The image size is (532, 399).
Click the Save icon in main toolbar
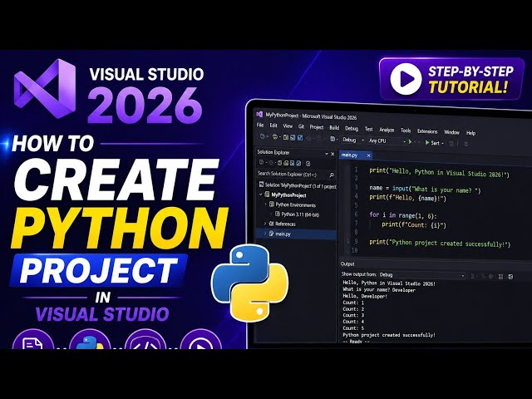tap(293, 137)
